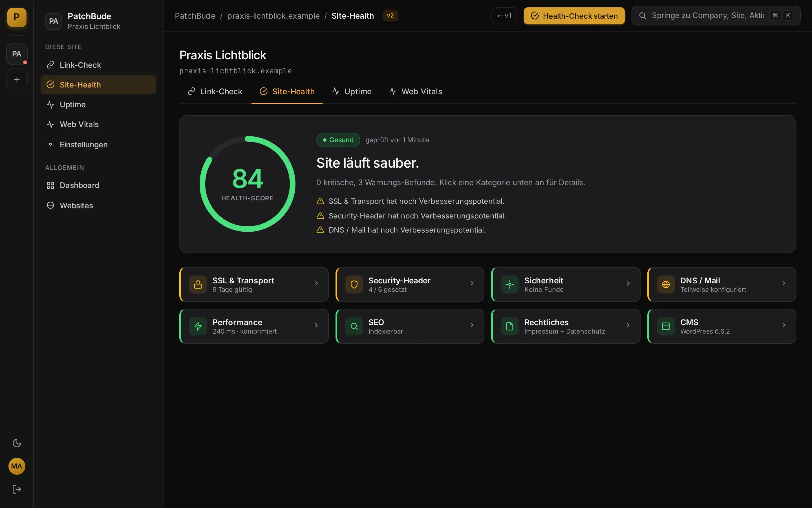Open Site-Health in the sidebar
Screen dimensions: 812x508
98,85
